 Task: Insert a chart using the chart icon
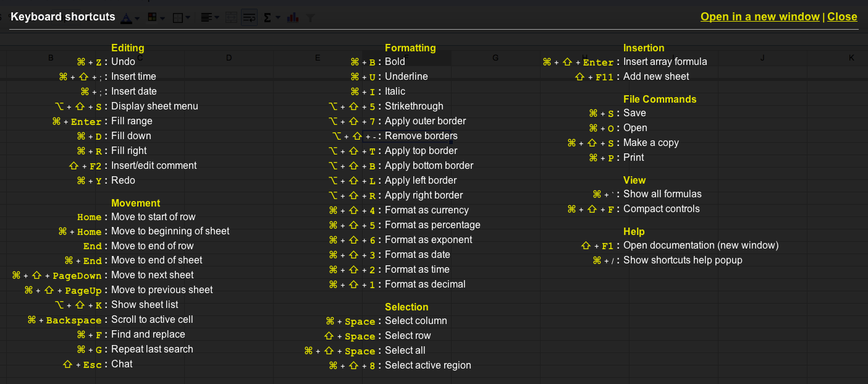tap(293, 18)
